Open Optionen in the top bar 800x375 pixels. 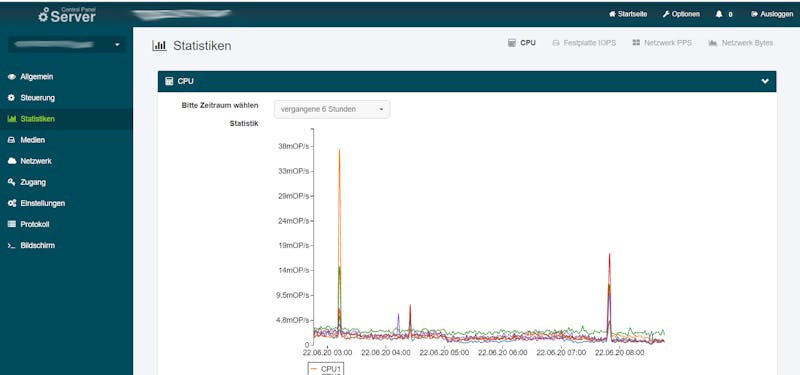(681, 14)
